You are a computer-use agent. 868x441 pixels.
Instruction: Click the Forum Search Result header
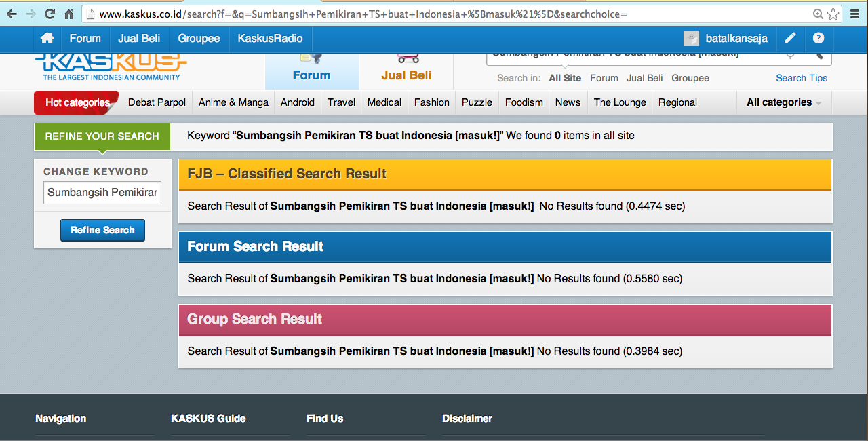click(x=505, y=247)
